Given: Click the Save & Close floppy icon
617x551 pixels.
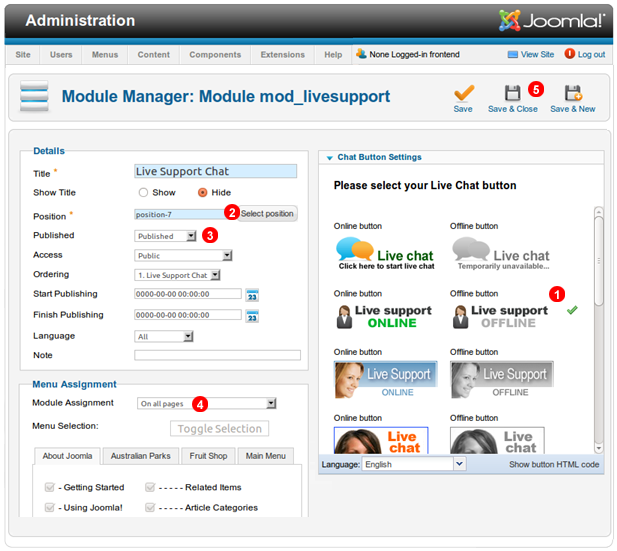Looking at the screenshot, I should pyautogui.click(x=512, y=93).
